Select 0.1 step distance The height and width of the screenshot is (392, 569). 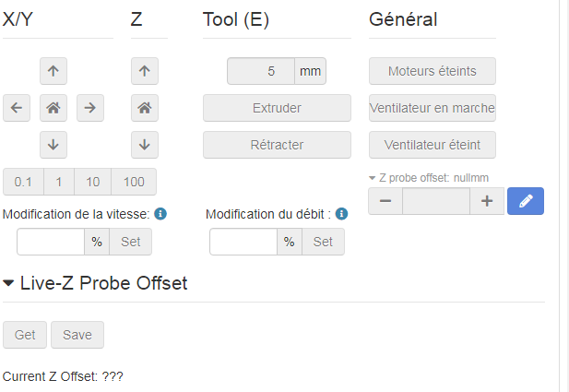pyautogui.click(x=23, y=182)
